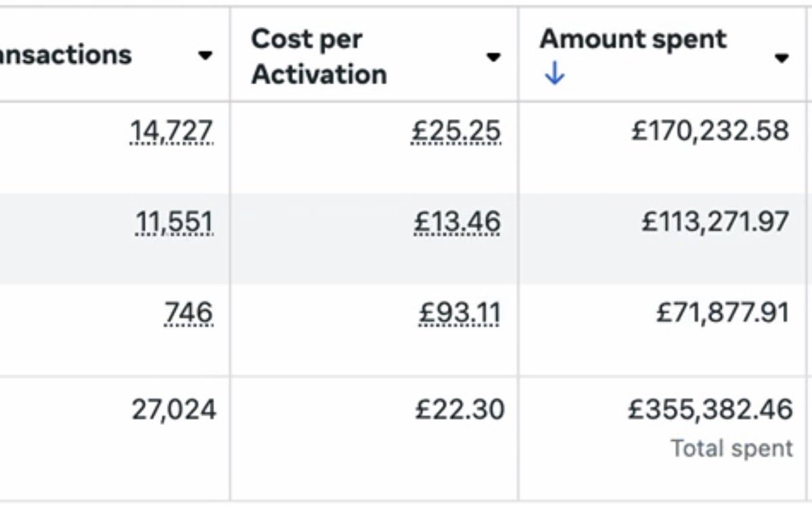Click the blue sort arrow under Amount spent

click(554, 75)
